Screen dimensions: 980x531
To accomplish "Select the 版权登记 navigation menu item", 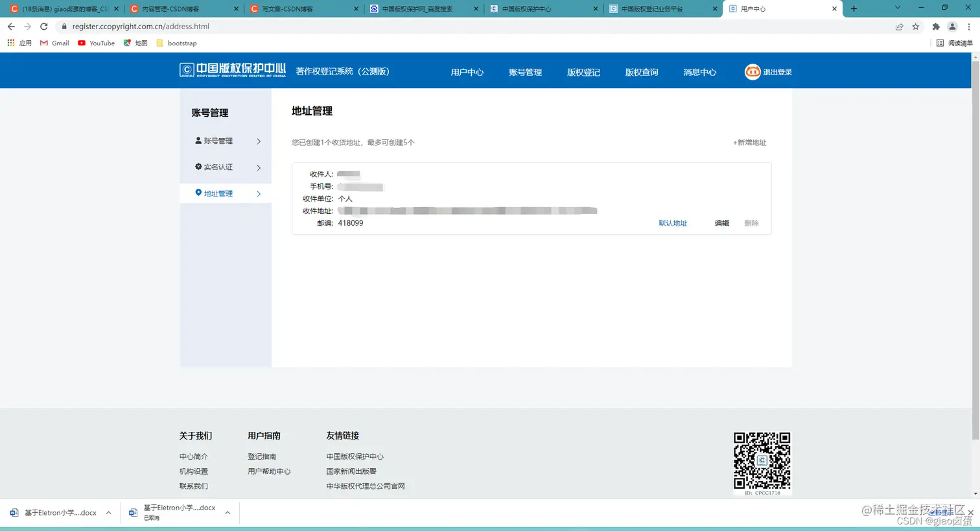I will click(x=583, y=72).
